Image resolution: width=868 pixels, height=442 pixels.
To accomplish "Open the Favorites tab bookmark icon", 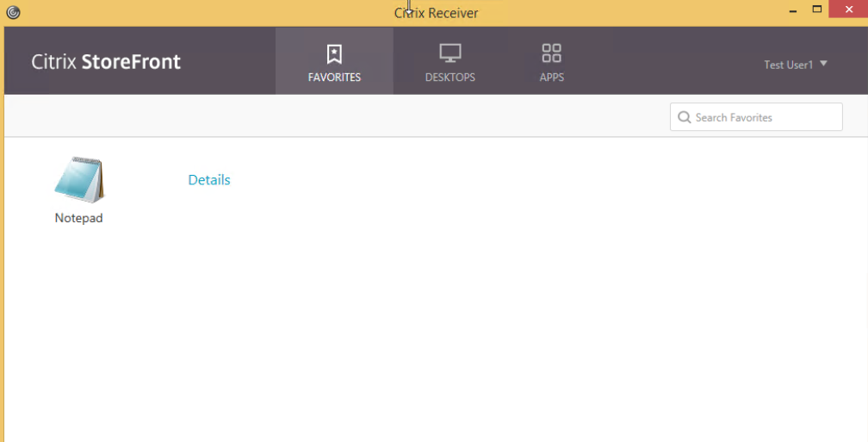I will [334, 54].
